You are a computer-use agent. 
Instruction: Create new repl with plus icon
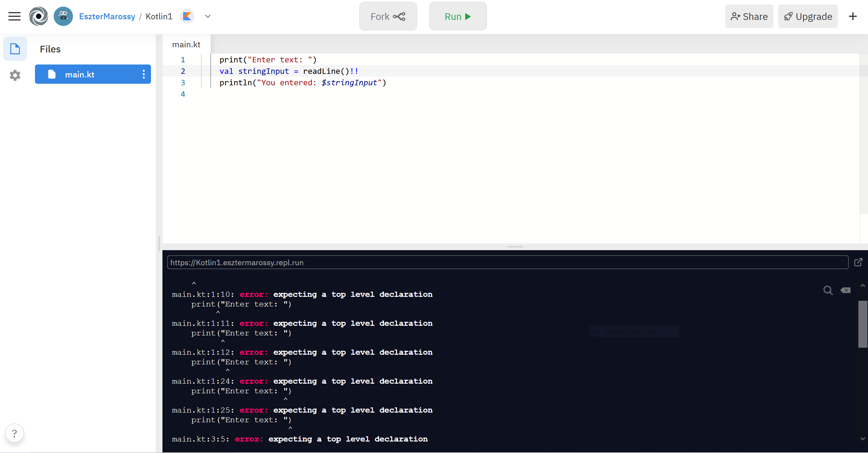click(853, 17)
